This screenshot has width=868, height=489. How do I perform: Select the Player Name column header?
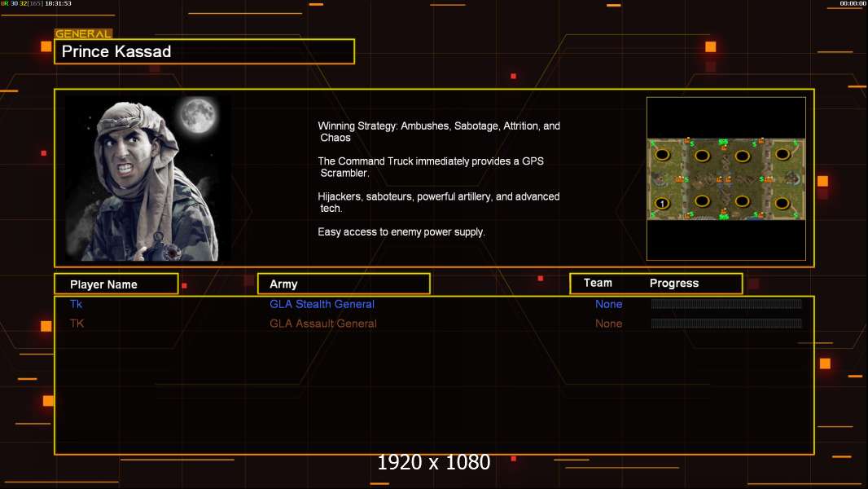116,284
